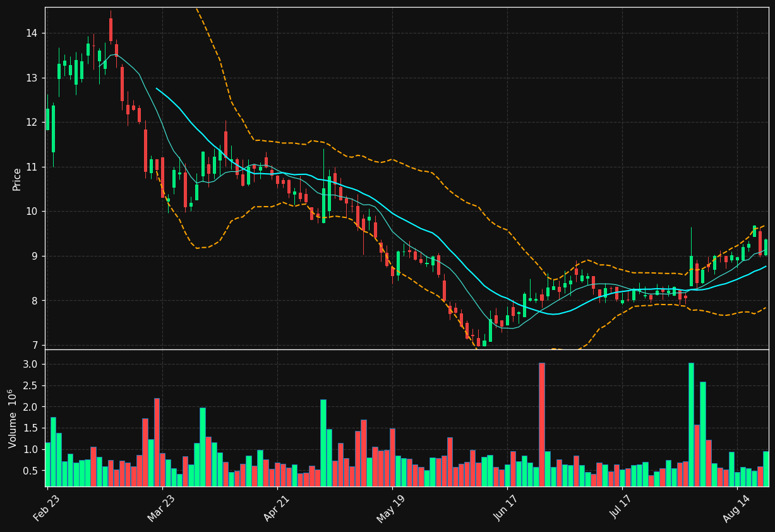Click the 'Price' y-axis title
Screen dimensions: 775x532
click(x=17, y=179)
